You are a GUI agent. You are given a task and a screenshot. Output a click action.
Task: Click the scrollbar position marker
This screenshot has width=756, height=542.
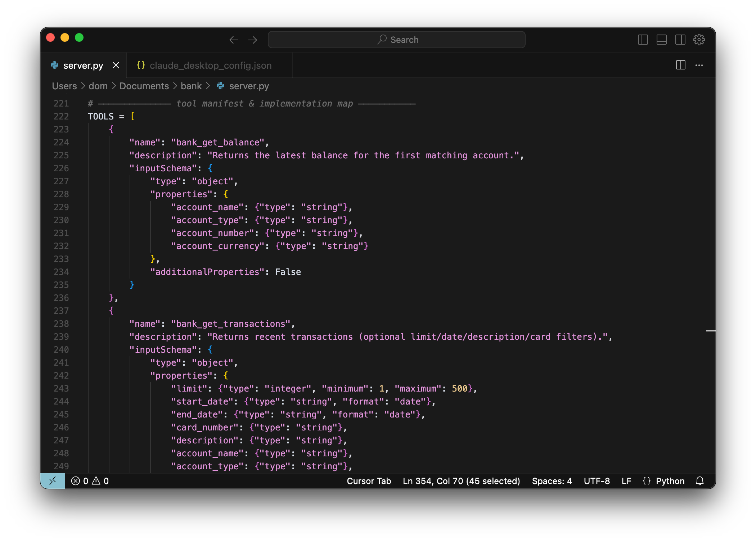tap(710, 330)
